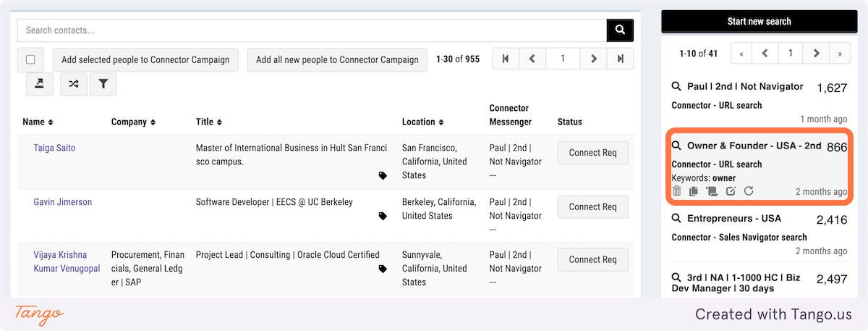The image size is (868, 331).
Task: Open the Entrepreneurs - USA saved search
Action: tap(733, 218)
